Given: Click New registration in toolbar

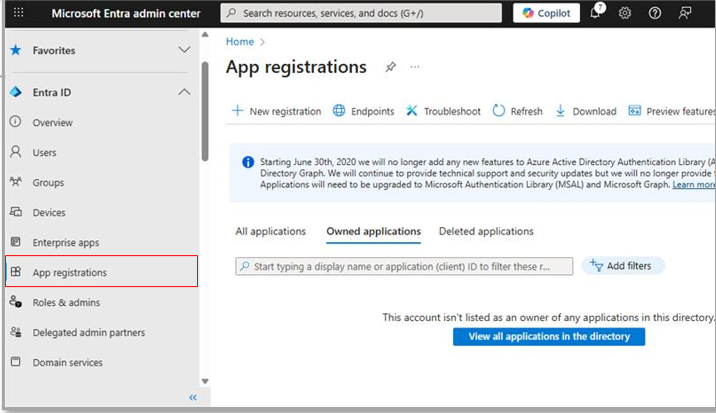Looking at the screenshot, I should coord(276,111).
